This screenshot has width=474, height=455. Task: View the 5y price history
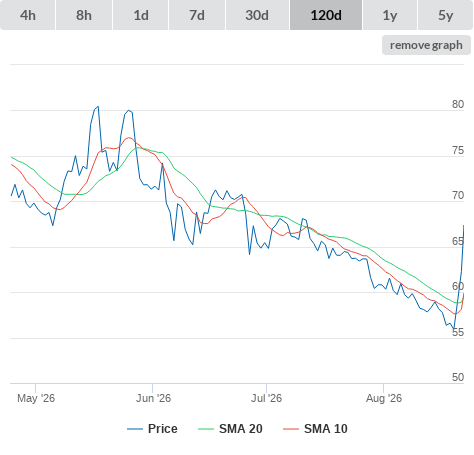click(x=445, y=15)
